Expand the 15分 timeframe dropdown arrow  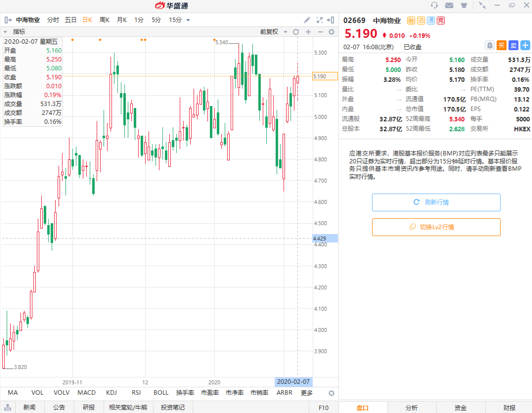tap(188, 20)
